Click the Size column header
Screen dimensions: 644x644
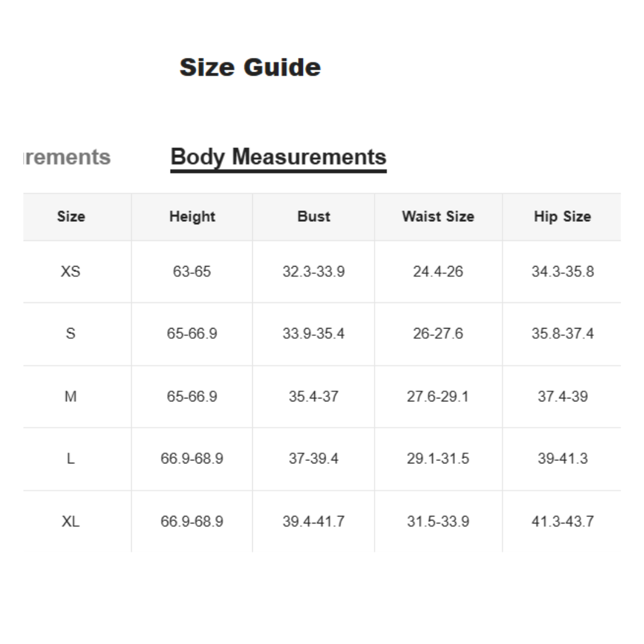click(x=71, y=216)
